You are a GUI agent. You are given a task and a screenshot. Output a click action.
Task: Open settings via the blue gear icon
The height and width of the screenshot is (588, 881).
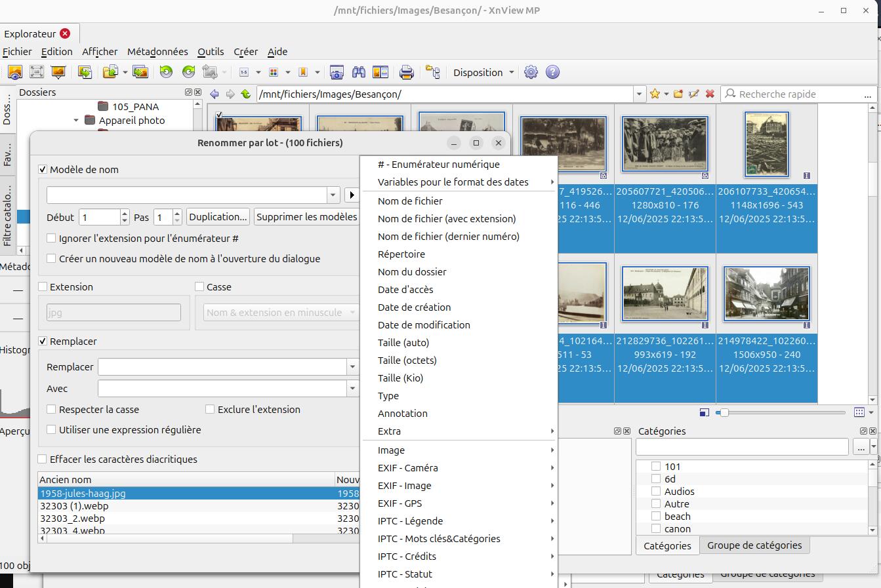531,72
